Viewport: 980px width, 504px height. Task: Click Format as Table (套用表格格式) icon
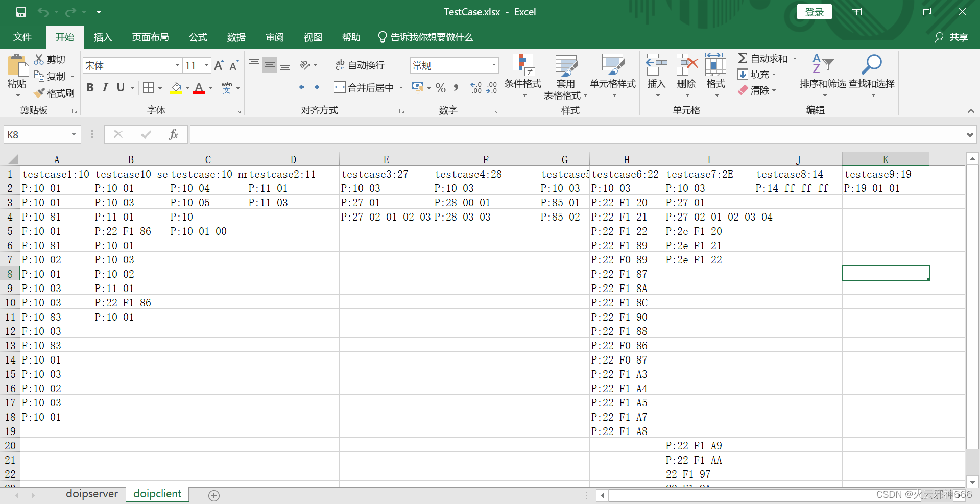click(x=566, y=65)
